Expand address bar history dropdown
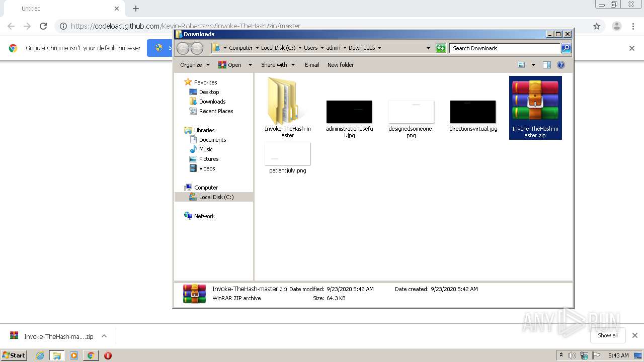This screenshot has width=644, height=362. tap(428, 48)
